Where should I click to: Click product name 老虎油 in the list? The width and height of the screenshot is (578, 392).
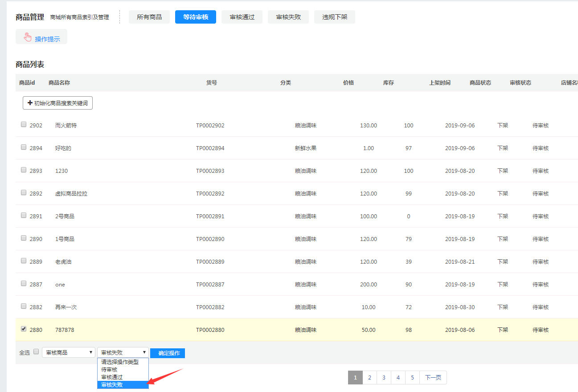click(x=63, y=262)
